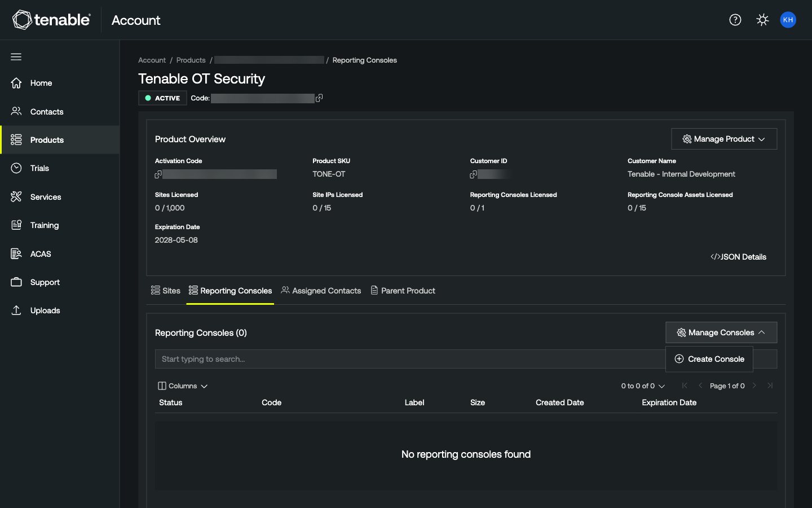812x508 pixels.
Task: Click the Training icon in sidebar
Action: pos(16,225)
